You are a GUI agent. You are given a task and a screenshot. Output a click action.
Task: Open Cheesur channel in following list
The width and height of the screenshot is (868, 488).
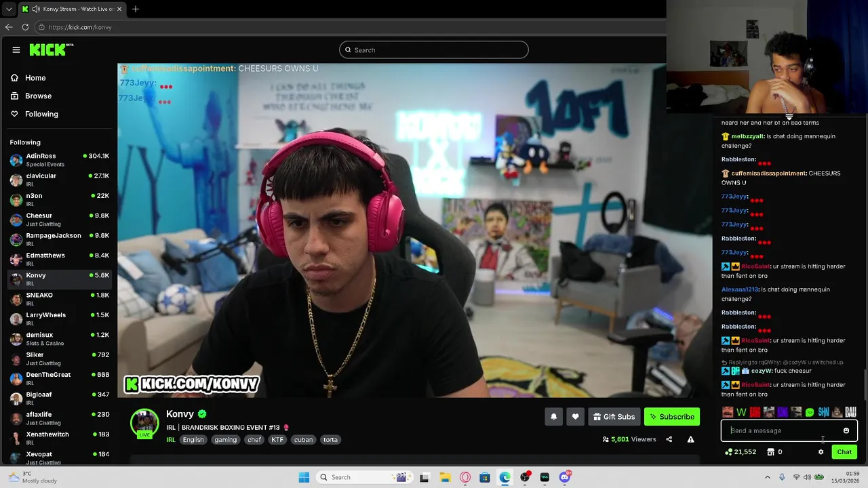click(59, 220)
